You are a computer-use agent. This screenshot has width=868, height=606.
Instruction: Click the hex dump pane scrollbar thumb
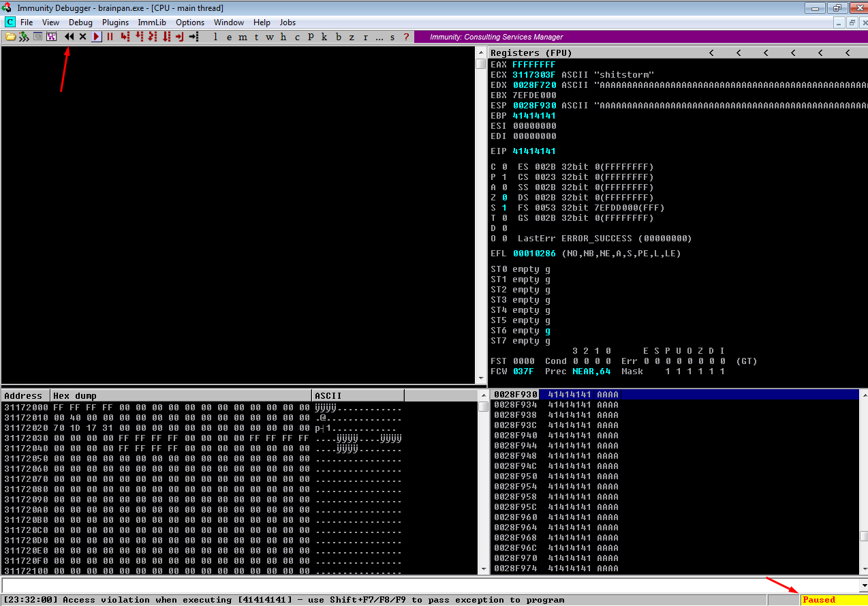tap(483, 407)
